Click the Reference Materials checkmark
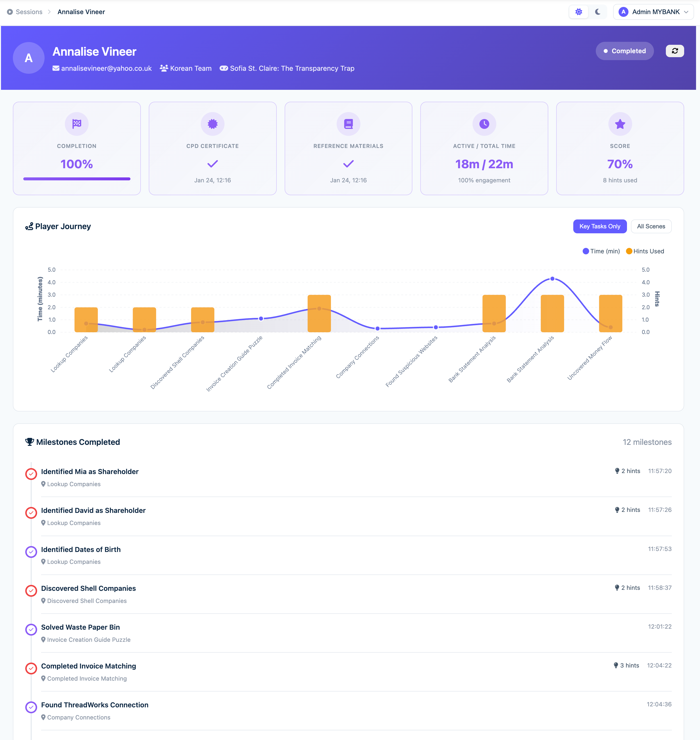The width and height of the screenshot is (700, 740). coord(349,164)
